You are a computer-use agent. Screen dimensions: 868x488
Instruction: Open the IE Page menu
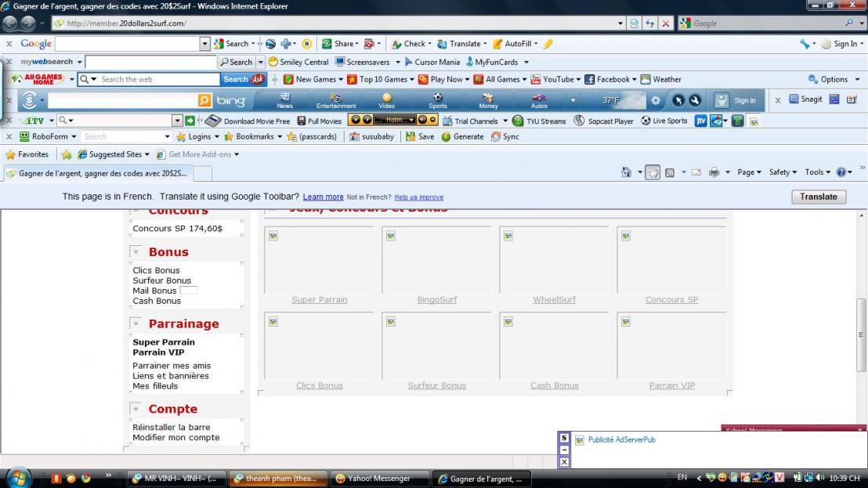point(749,172)
